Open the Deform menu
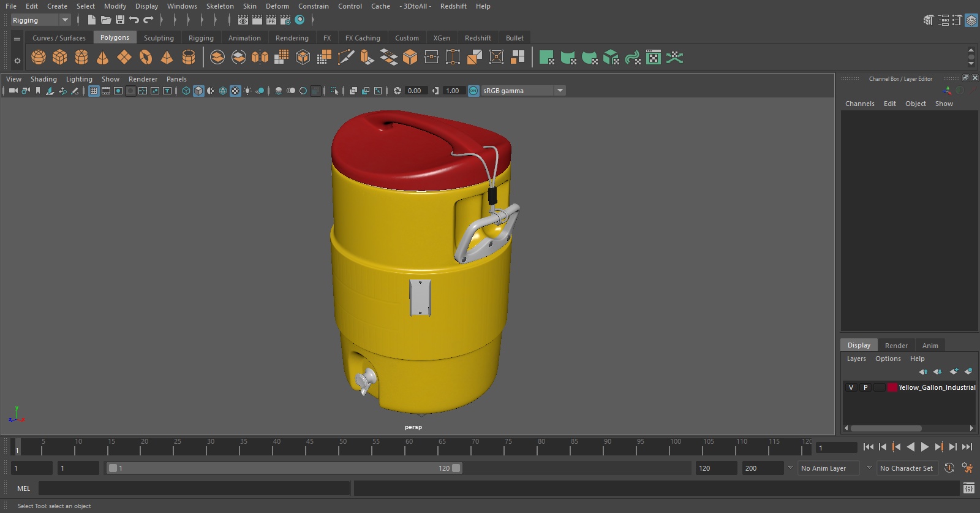Image resolution: width=980 pixels, height=513 pixels. tap(277, 6)
